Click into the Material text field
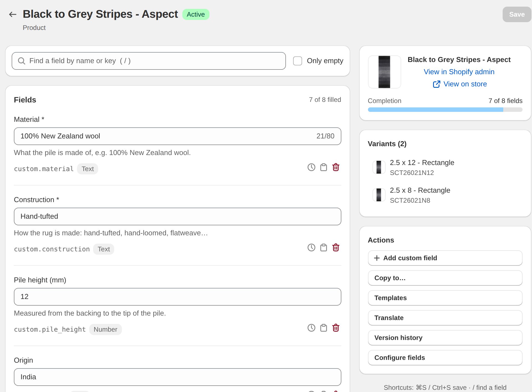This screenshot has width=532, height=392. 177,136
